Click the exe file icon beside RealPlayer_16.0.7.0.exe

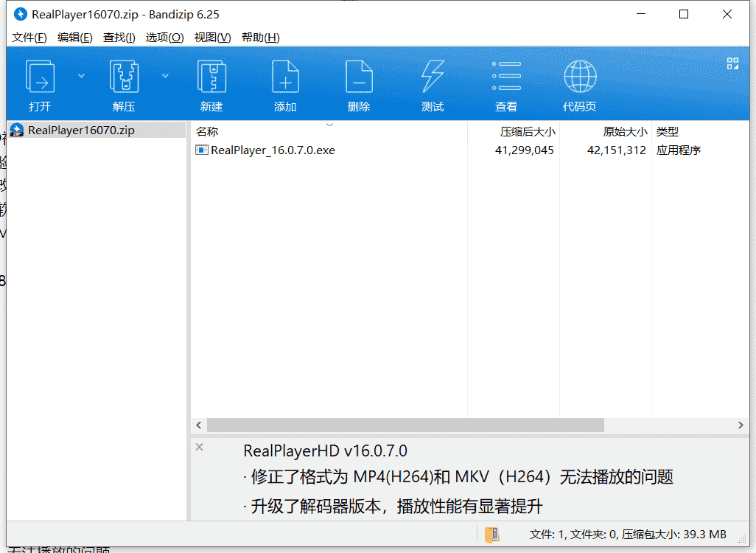pos(202,150)
